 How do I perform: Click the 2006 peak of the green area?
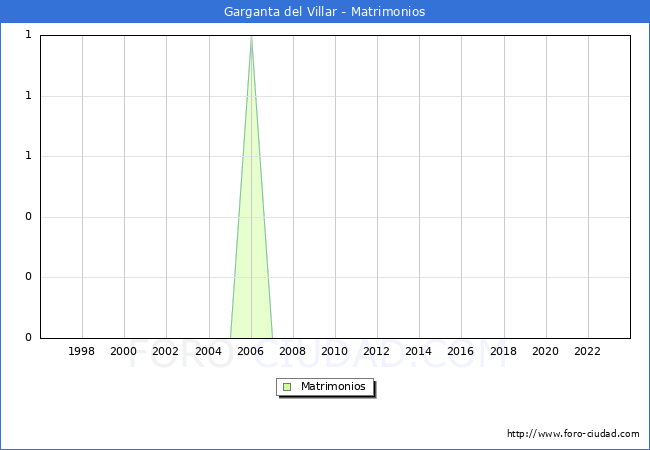pyautogui.click(x=251, y=38)
